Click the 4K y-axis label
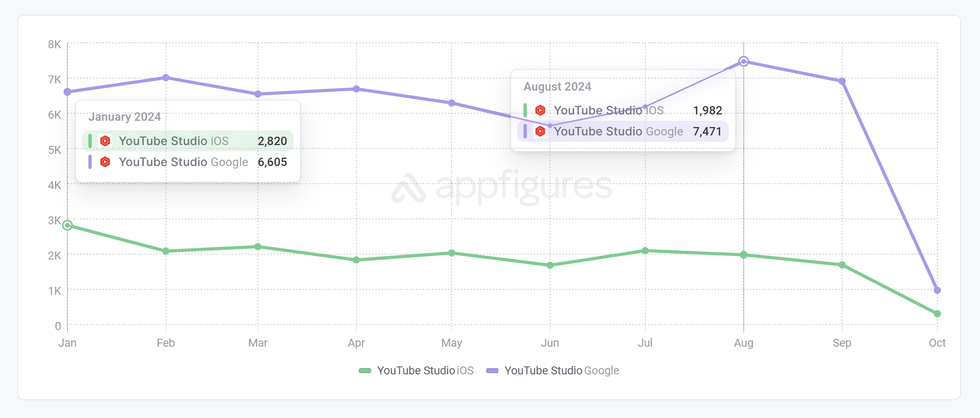 tap(54, 185)
